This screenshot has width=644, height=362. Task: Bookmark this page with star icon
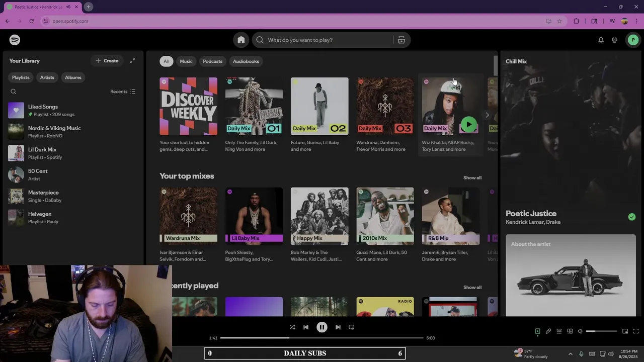(x=559, y=21)
